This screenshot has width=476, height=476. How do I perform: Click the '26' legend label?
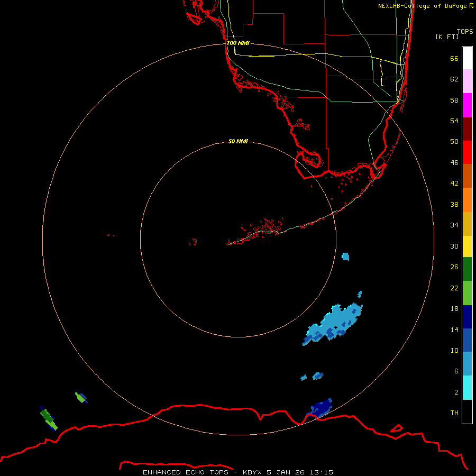pos(454,267)
